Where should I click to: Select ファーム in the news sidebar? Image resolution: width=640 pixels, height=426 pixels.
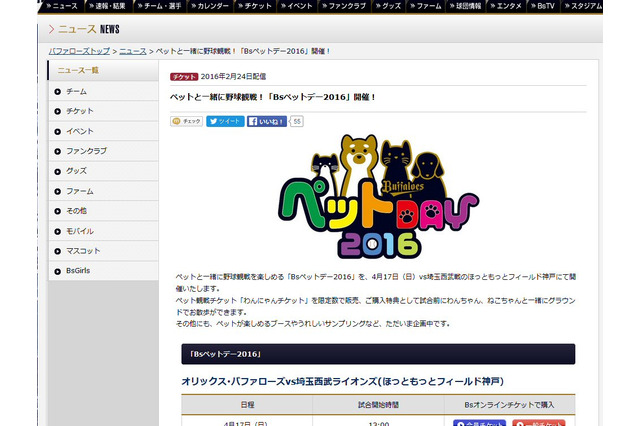(x=104, y=191)
